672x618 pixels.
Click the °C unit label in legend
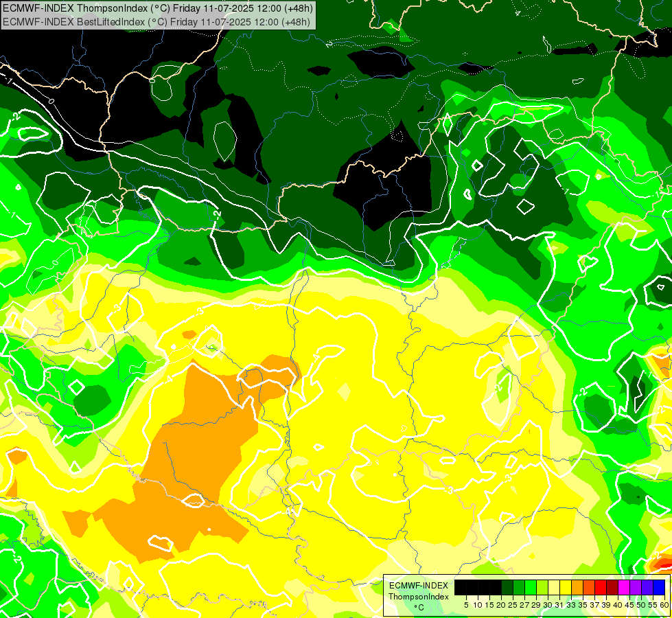419,608
